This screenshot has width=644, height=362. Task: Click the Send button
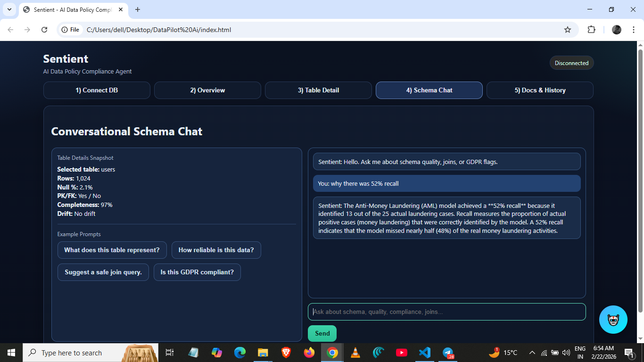point(322,333)
